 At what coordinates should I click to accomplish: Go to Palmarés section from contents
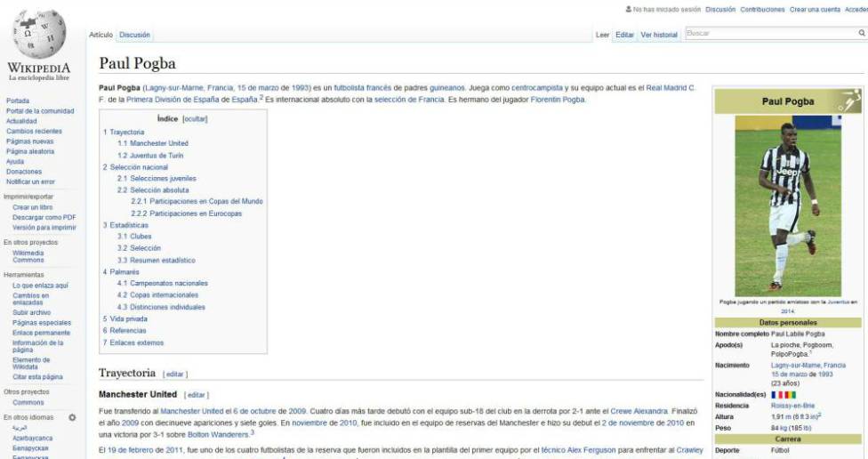[x=123, y=271]
